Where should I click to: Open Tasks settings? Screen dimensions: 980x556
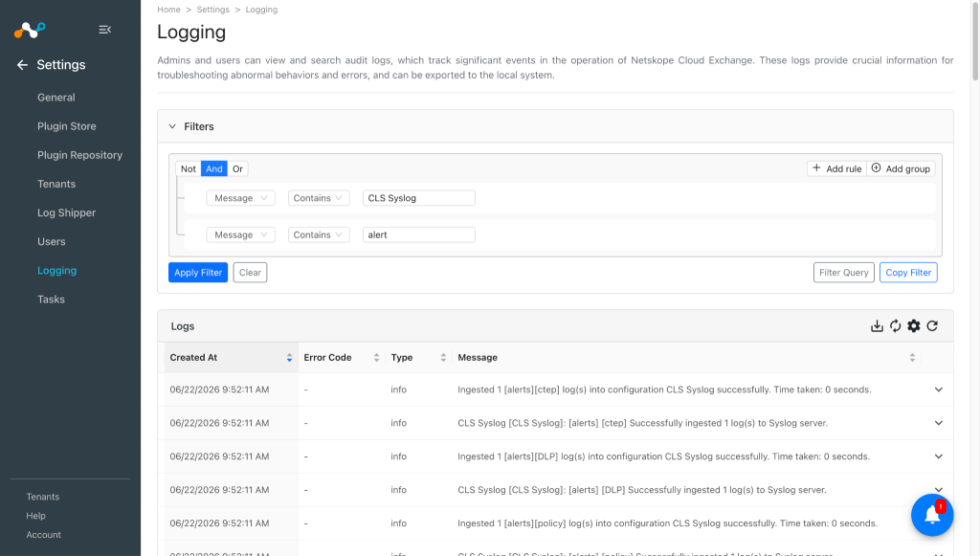52,300
